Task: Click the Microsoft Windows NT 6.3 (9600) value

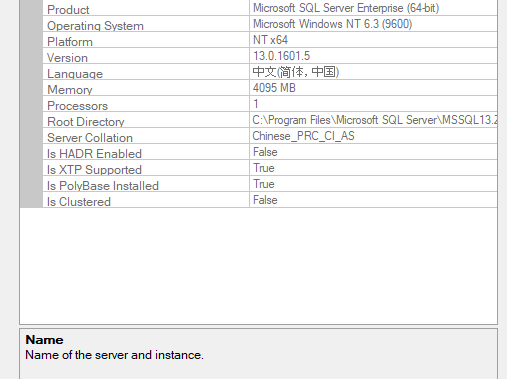Action: click(x=332, y=24)
